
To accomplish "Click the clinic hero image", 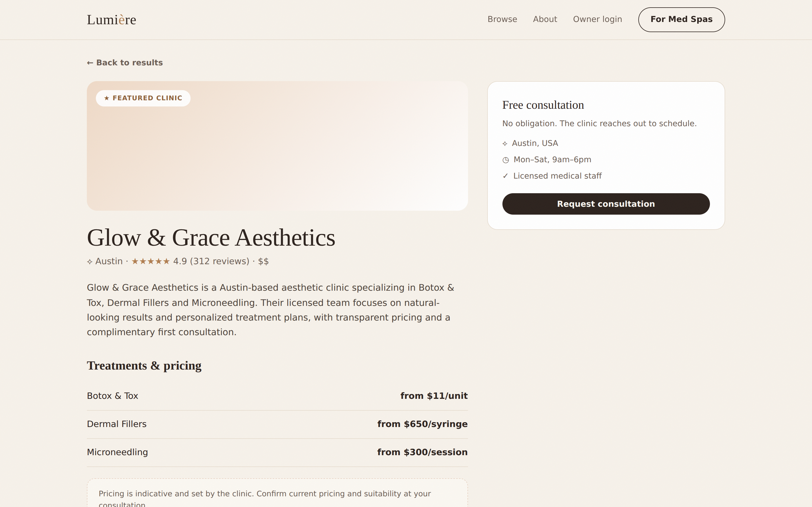I will click(x=277, y=146).
